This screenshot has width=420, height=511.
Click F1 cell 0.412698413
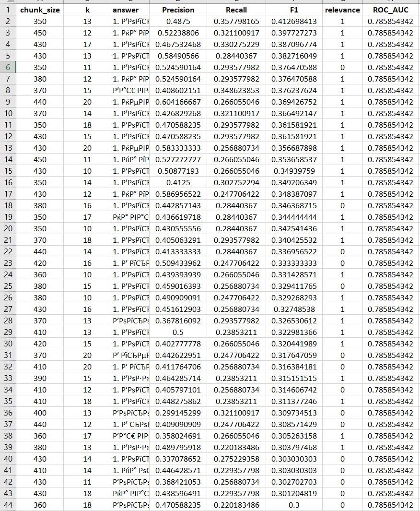pyautogui.click(x=294, y=22)
